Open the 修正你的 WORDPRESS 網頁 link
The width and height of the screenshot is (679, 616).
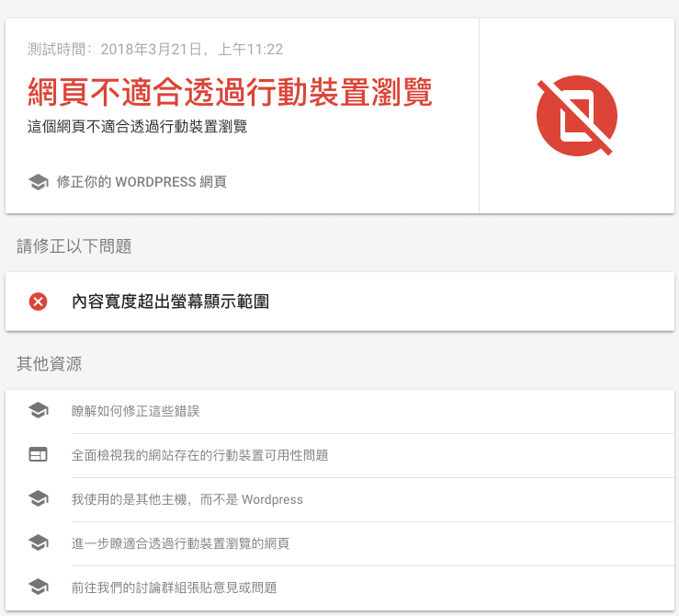(x=141, y=182)
